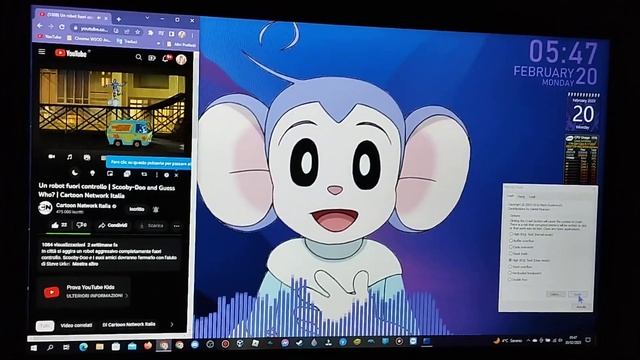Click the Iscritto subscribe button
The height and width of the screenshot is (360, 640).
point(137,209)
